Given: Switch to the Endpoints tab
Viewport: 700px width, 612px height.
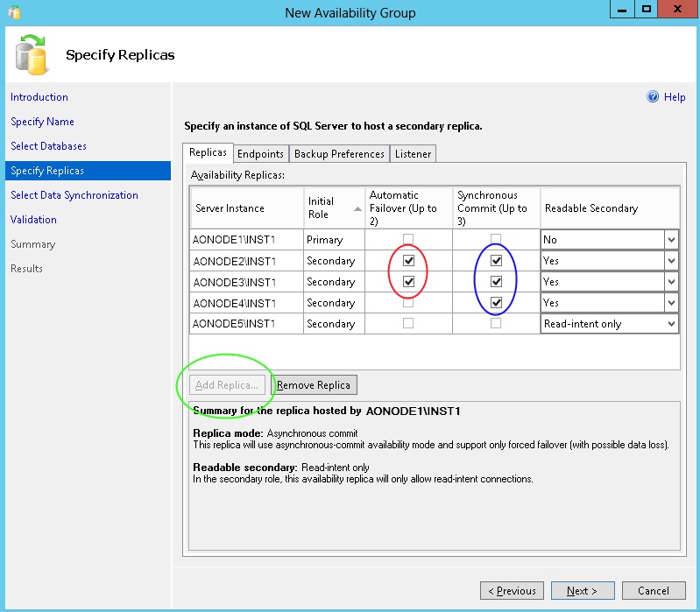Looking at the screenshot, I should 260,154.
